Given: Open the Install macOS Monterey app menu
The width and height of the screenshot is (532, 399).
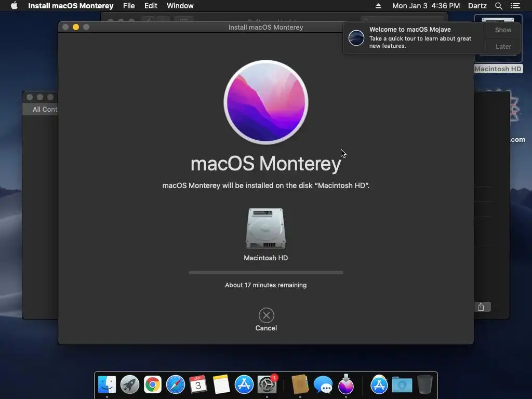Looking at the screenshot, I should click(71, 6).
